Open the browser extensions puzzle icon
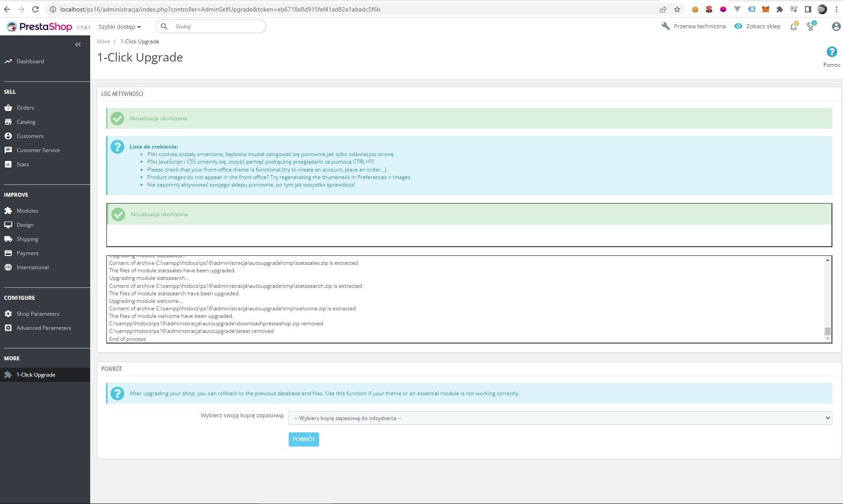 pyautogui.click(x=779, y=9)
